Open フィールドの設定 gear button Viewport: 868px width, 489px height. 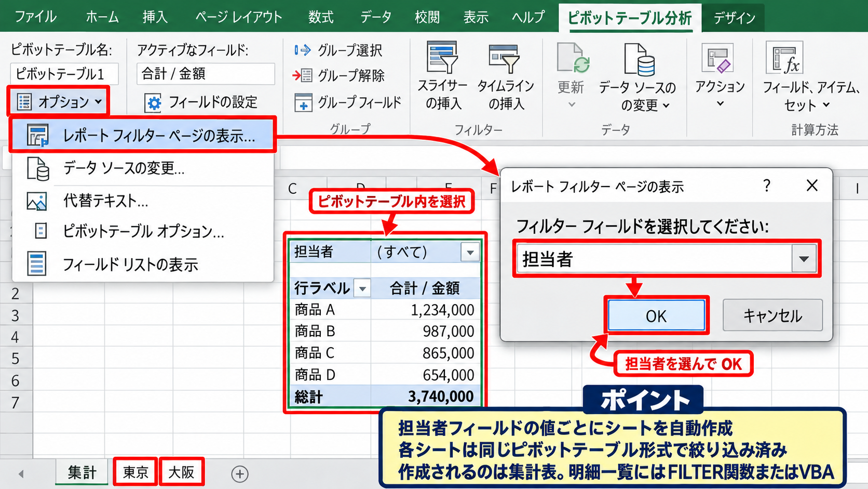201,102
